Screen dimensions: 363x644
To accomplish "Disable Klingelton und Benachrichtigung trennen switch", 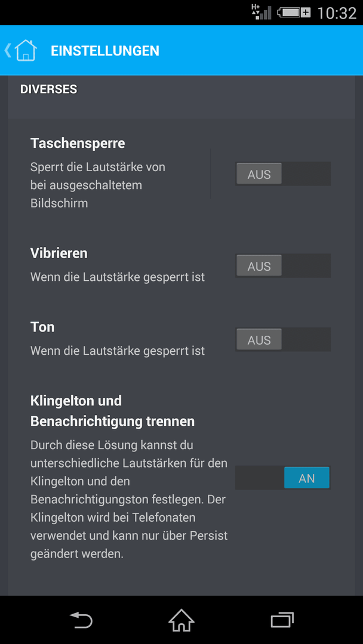I will point(283,478).
